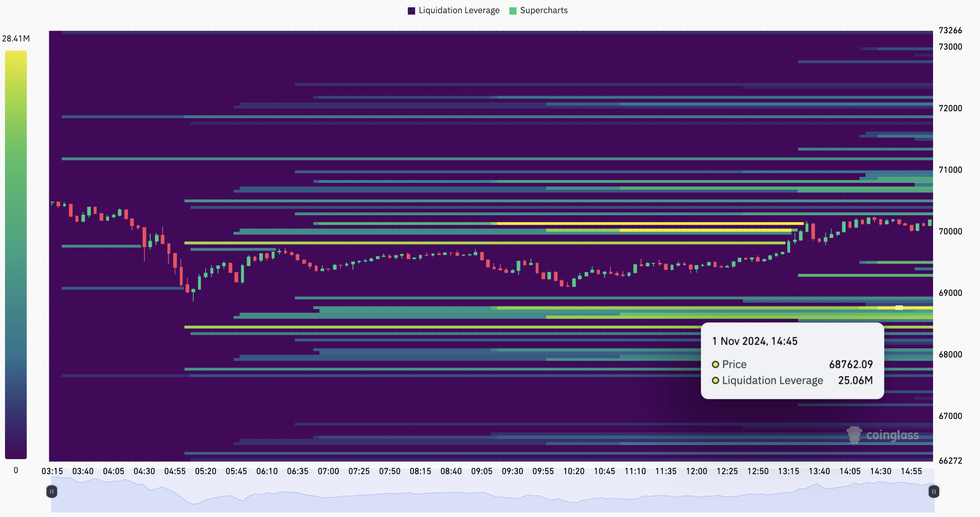The height and width of the screenshot is (517, 980).
Task: Toggle the green Supercharts legend square
Action: click(x=513, y=11)
